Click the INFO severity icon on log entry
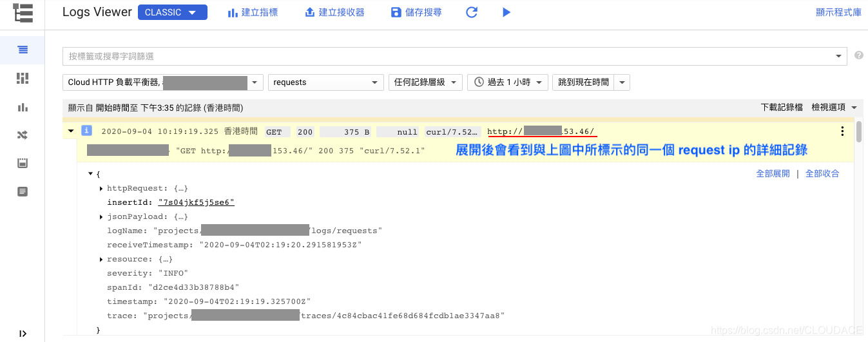Image resolution: width=868 pixels, height=342 pixels. (x=86, y=131)
